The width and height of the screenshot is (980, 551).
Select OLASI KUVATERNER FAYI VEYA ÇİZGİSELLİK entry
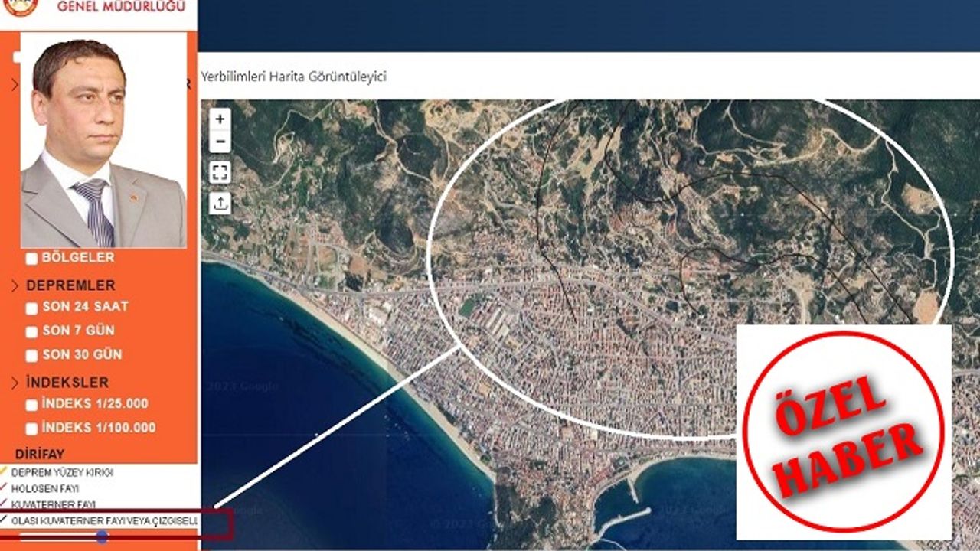[99, 520]
